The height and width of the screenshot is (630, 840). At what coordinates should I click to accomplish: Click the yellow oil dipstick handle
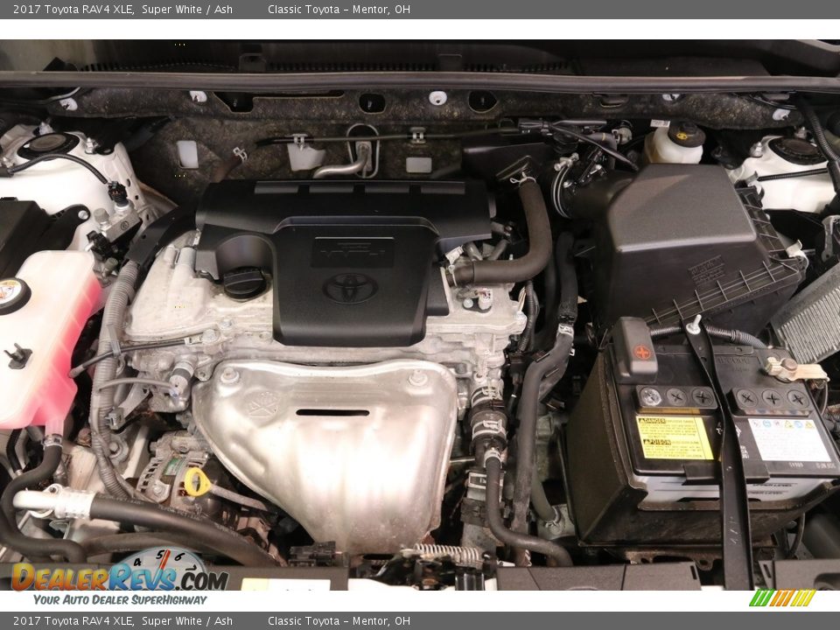pyautogui.click(x=196, y=481)
